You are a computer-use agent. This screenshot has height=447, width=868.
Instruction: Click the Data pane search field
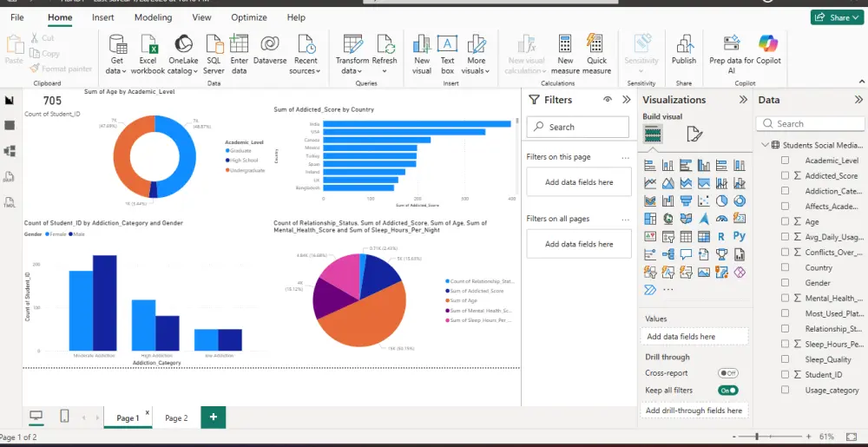(x=811, y=124)
